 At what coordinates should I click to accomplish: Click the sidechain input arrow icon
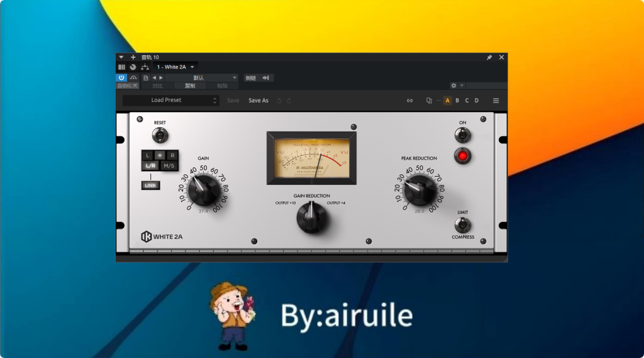[266, 77]
